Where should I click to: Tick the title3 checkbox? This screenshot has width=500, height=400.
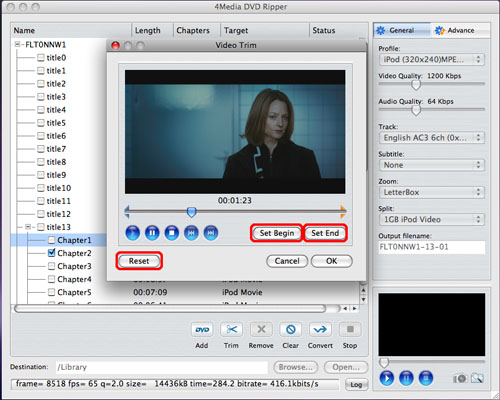pos(41,97)
